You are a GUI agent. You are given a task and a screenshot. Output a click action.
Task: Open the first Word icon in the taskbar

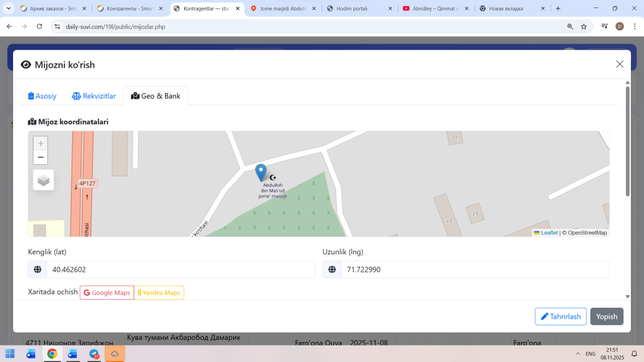tap(31, 354)
